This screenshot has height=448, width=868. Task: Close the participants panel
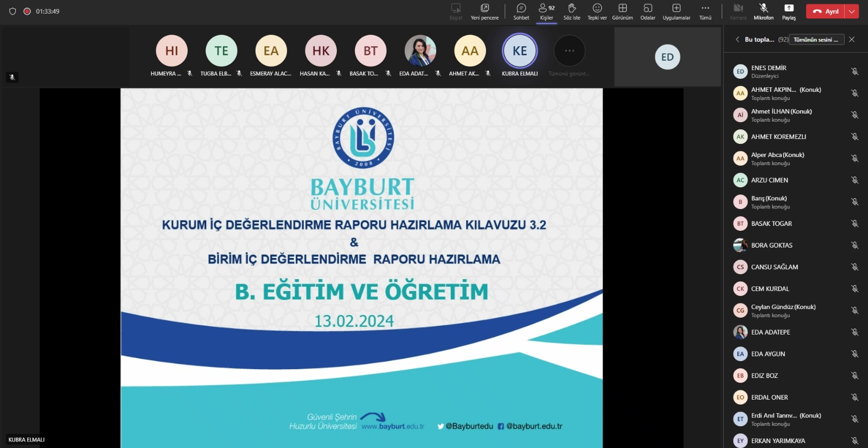pos(852,40)
